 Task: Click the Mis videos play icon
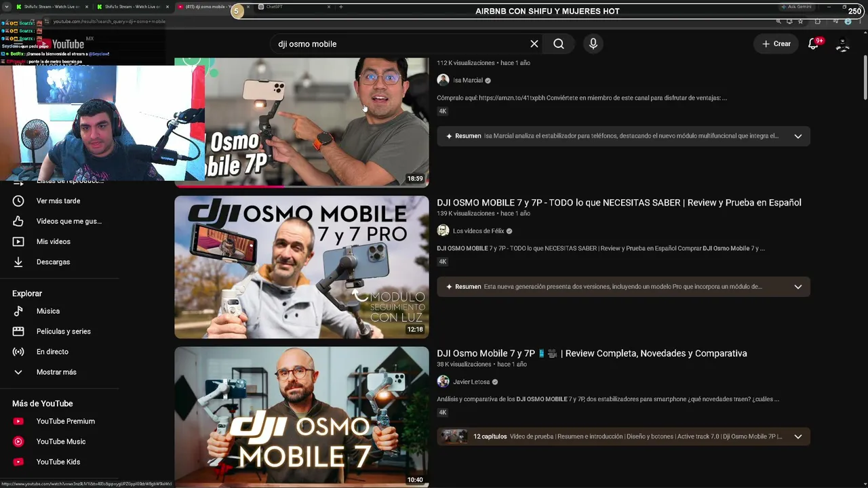[x=18, y=242]
